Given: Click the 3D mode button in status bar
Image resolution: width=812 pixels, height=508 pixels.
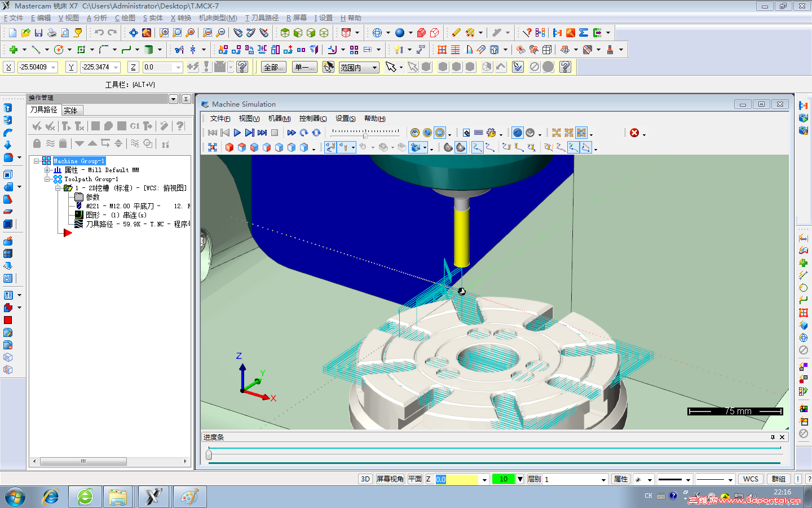Looking at the screenshot, I should tap(365, 479).
